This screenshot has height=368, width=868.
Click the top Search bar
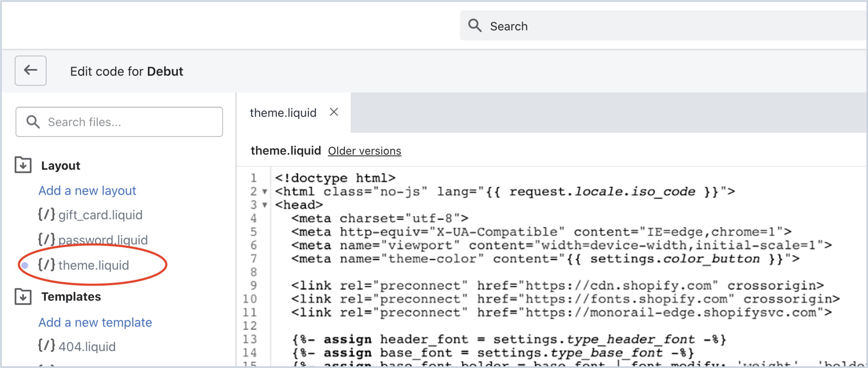(663, 26)
